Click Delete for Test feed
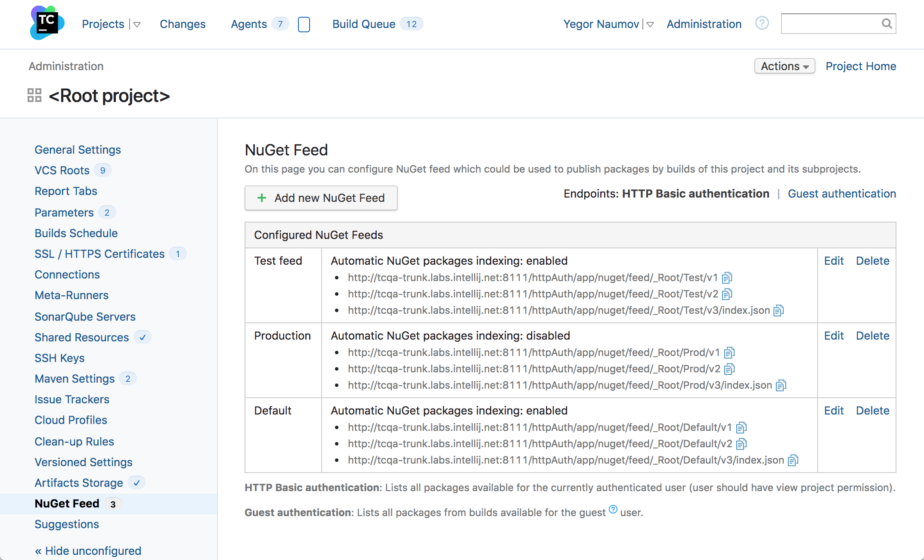Image resolution: width=924 pixels, height=560 pixels. [x=872, y=260]
